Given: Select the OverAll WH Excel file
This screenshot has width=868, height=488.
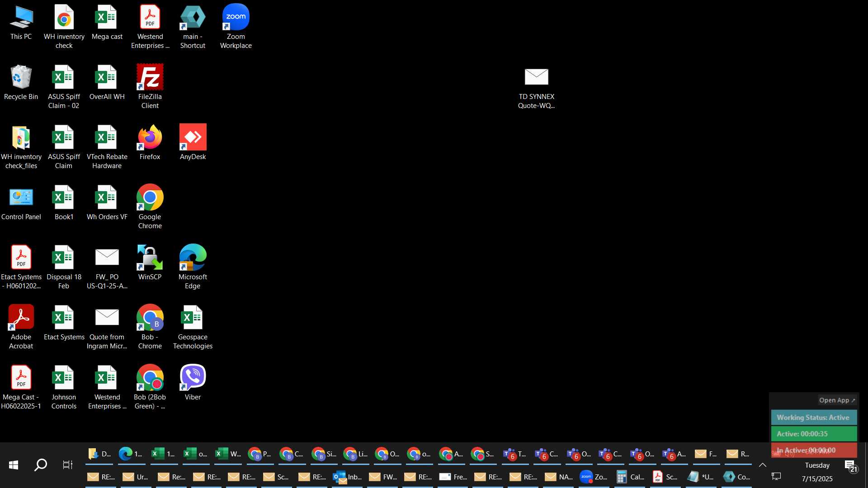Looking at the screenshot, I should click(x=107, y=83).
